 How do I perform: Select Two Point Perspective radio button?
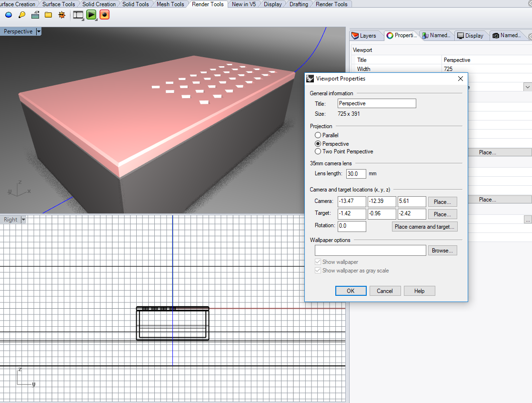(x=318, y=151)
